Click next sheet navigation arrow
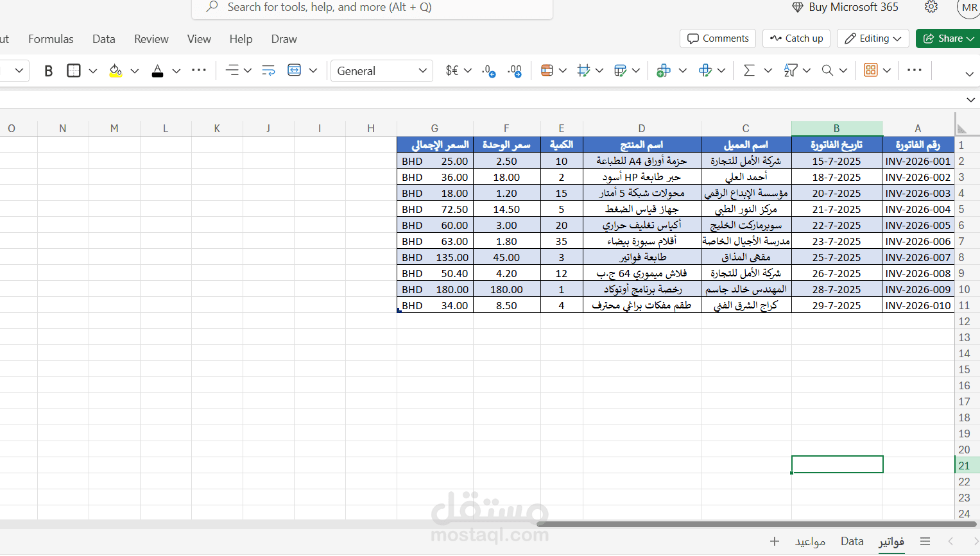The height and width of the screenshot is (556, 980). (976, 542)
